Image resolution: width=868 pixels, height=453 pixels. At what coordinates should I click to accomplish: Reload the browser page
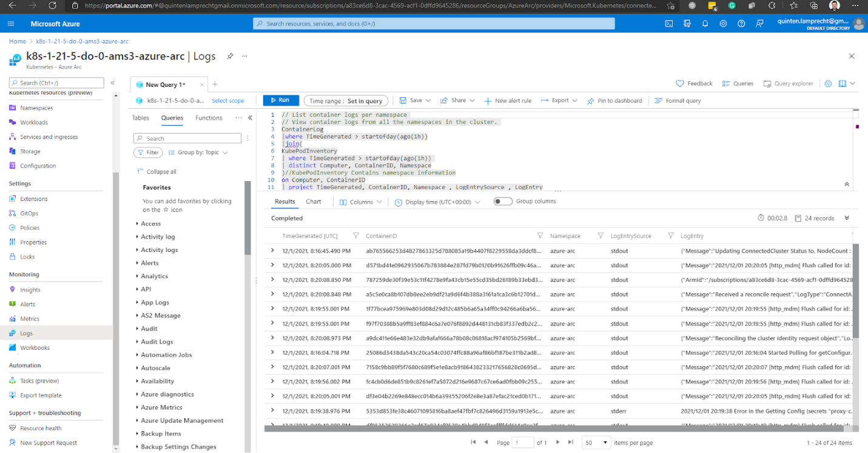pyautogui.click(x=52, y=5)
